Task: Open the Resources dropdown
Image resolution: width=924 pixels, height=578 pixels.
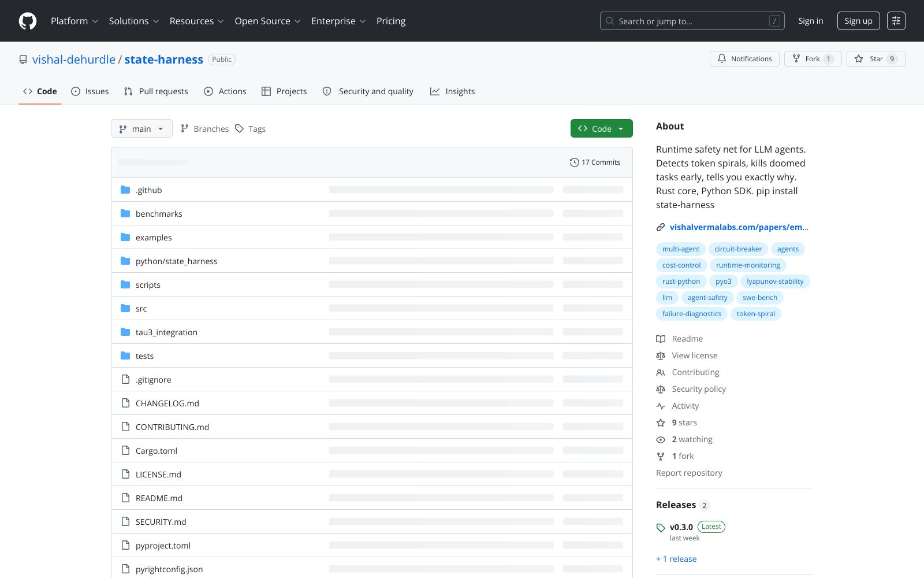Action: click(x=196, y=21)
